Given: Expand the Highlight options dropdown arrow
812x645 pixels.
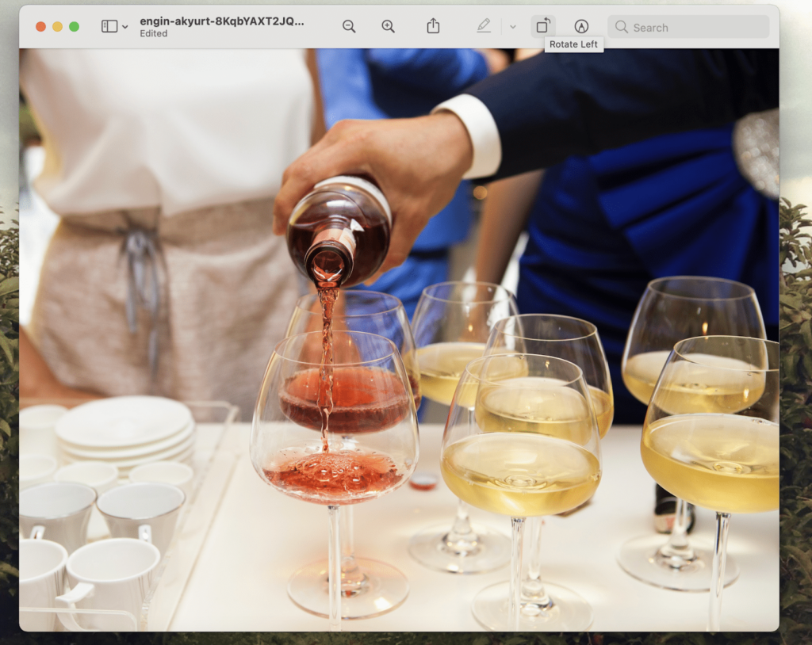Looking at the screenshot, I should tap(513, 27).
